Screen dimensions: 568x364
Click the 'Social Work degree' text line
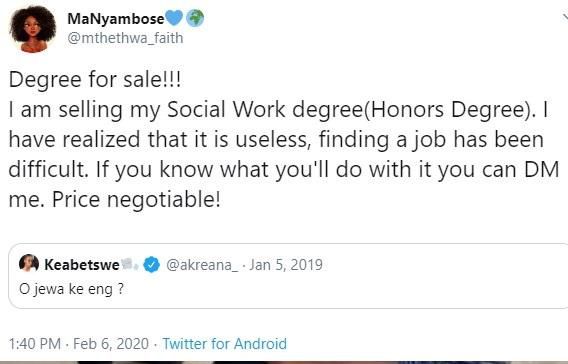pos(279,110)
